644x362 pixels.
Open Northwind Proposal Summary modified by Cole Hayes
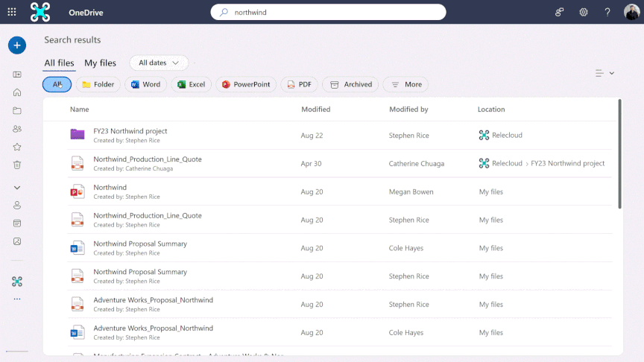click(140, 244)
